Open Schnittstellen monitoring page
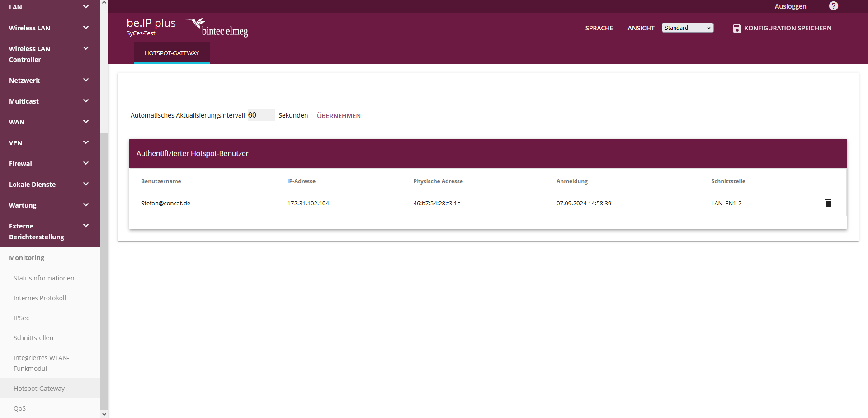 pyautogui.click(x=33, y=338)
